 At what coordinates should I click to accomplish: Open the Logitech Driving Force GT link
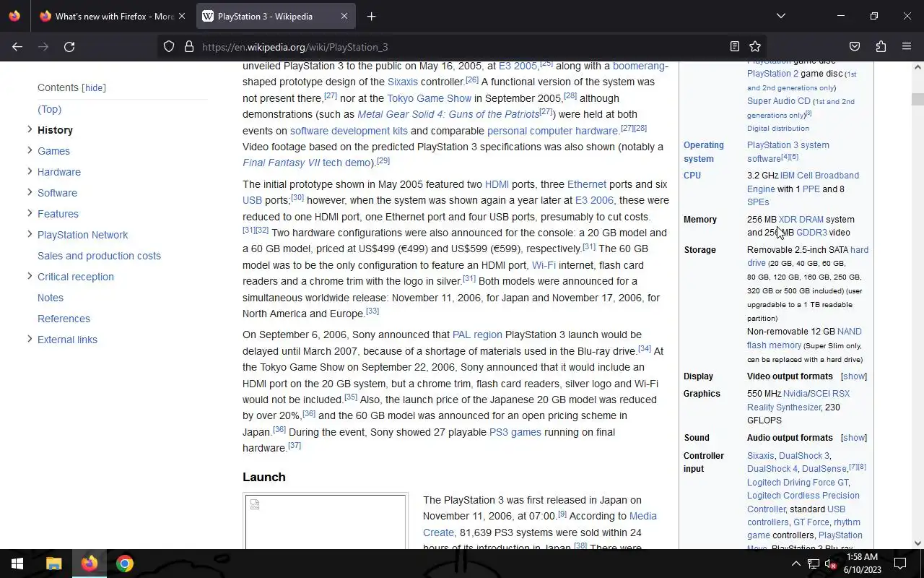[x=798, y=483]
